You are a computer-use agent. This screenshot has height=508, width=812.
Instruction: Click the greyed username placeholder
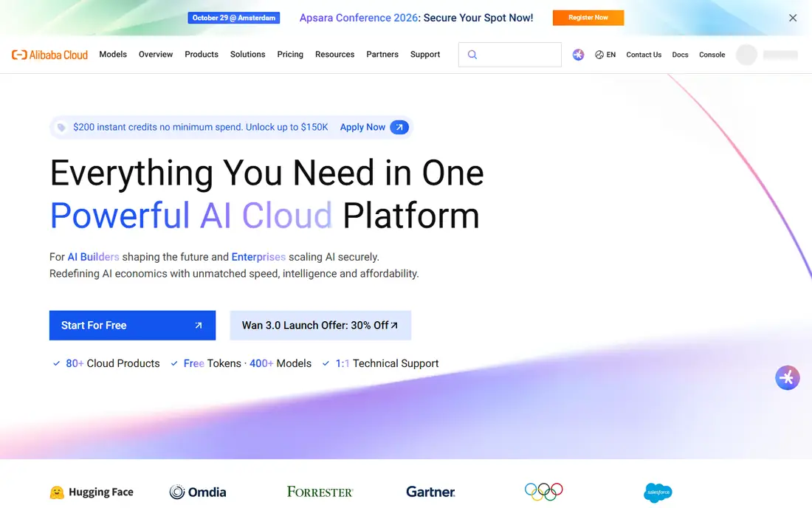[780, 55]
